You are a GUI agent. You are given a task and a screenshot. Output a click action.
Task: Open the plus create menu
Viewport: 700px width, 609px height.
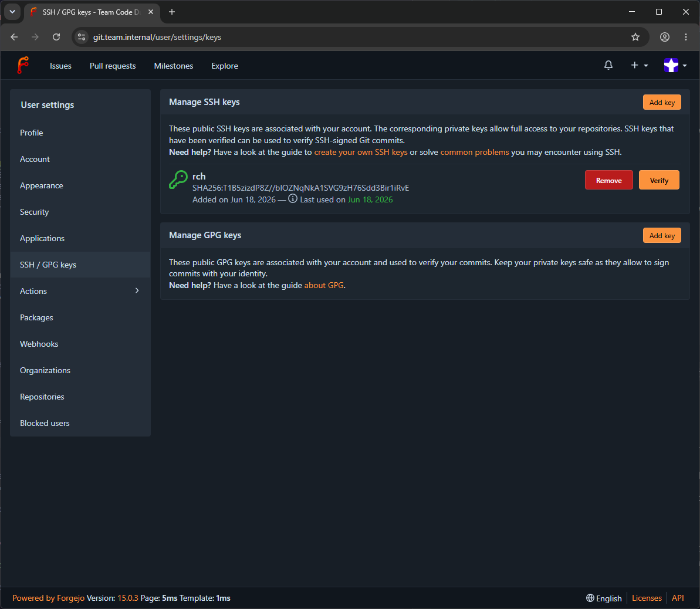pos(640,65)
